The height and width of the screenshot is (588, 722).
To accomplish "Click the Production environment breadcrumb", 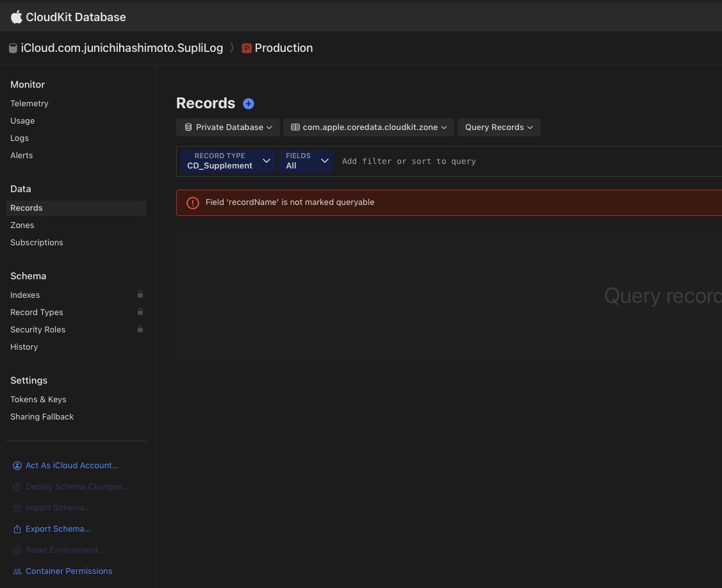I will pyautogui.click(x=284, y=48).
